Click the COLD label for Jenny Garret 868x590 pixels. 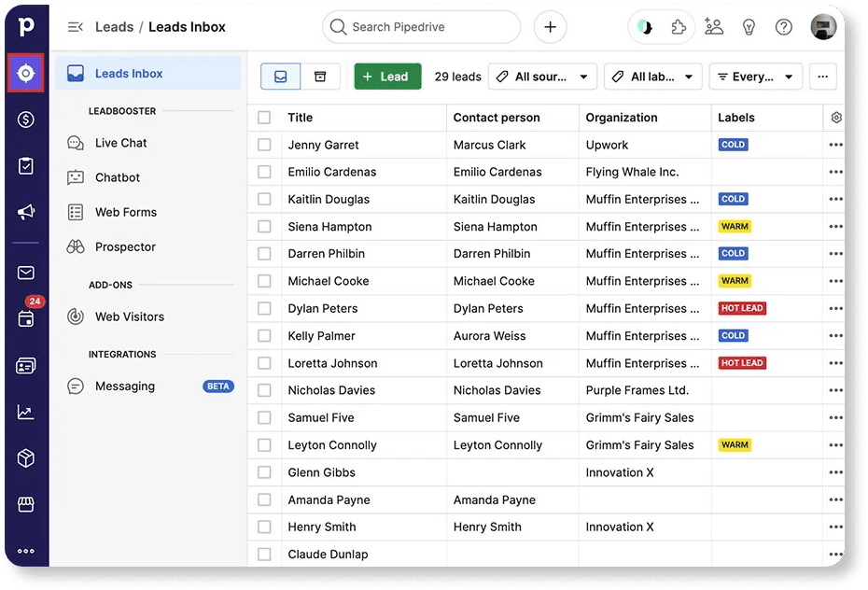[x=733, y=145]
